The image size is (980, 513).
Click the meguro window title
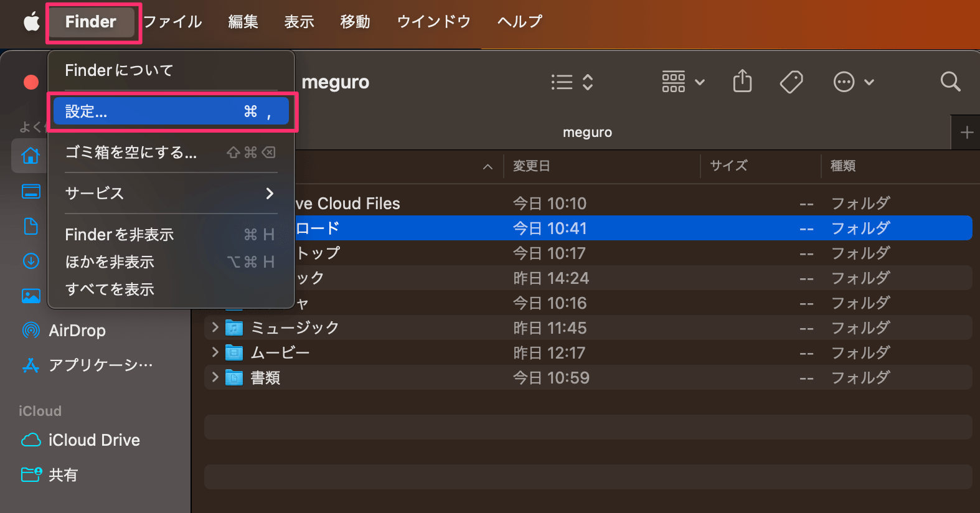[x=336, y=82]
